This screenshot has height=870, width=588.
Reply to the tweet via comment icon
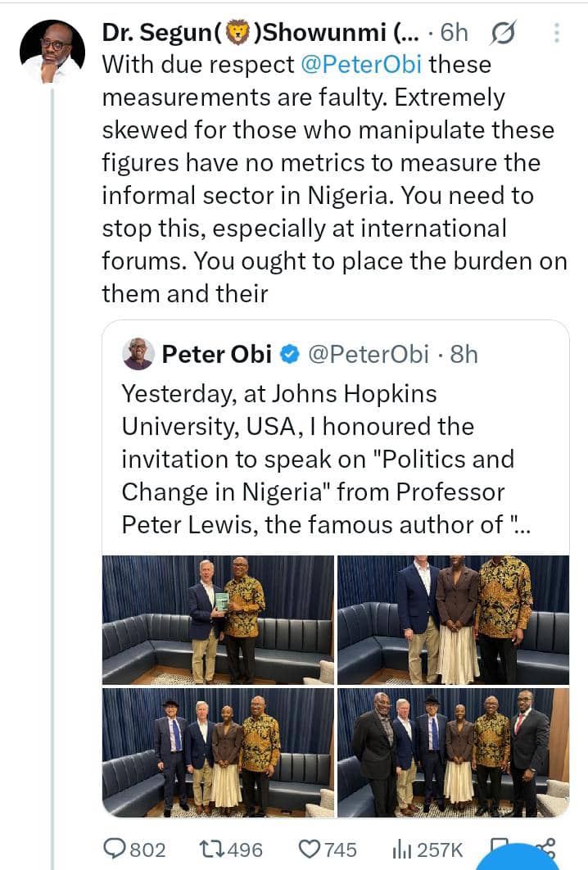(116, 850)
